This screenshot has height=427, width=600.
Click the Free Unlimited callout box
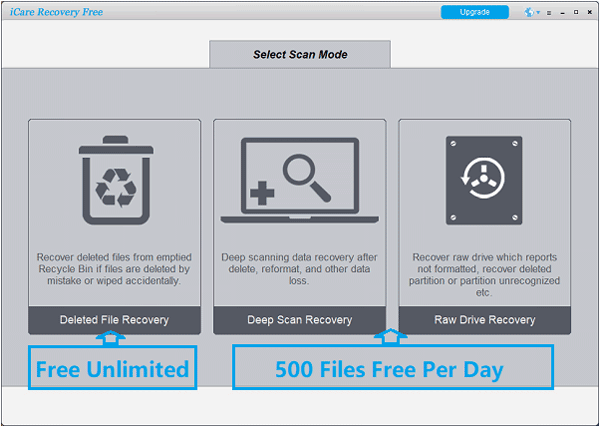pyautogui.click(x=112, y=369)
